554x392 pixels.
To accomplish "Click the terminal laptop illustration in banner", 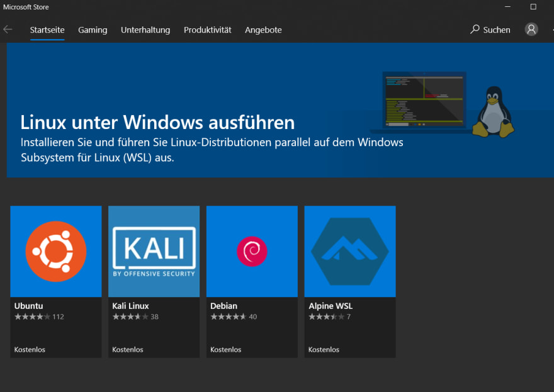I will click(424, 102).
